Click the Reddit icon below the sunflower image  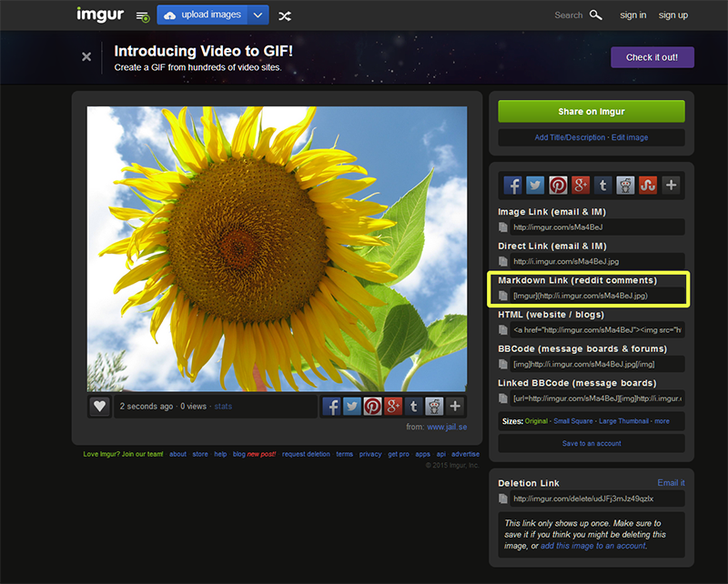[x=434, y=407]
